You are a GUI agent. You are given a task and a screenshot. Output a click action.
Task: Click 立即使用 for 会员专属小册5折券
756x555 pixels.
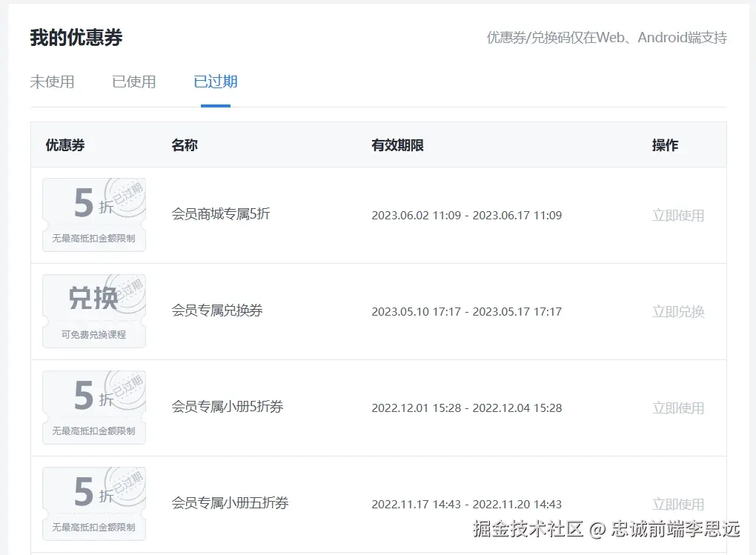[678, 408]
